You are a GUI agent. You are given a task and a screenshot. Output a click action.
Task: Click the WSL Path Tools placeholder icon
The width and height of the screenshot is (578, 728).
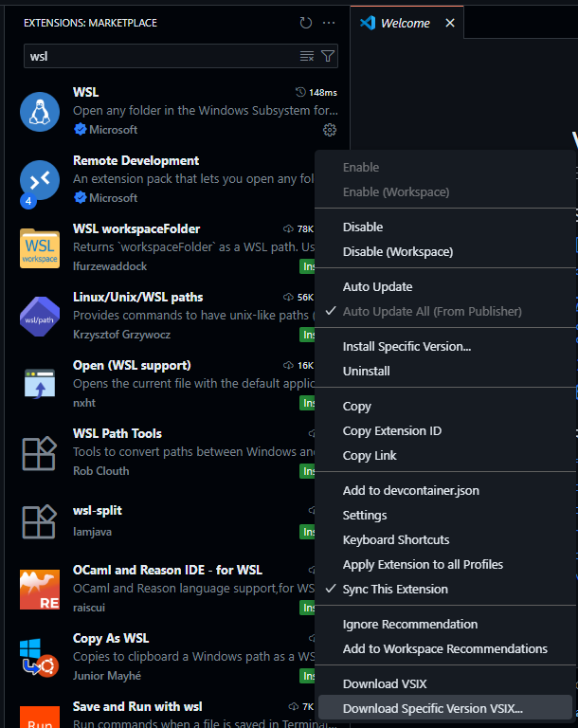[x=40, y=453]
